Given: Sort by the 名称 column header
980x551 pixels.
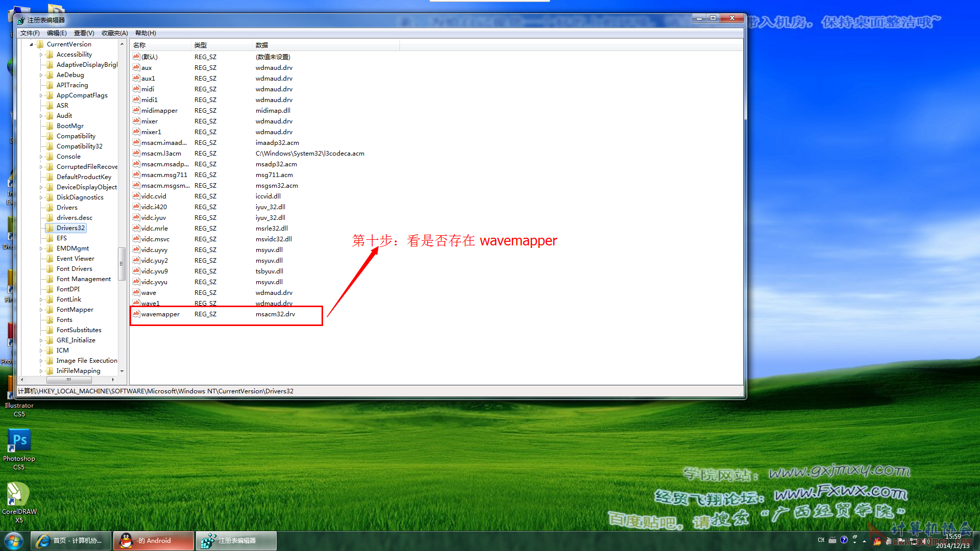Looking at the screenshot, I should [161, 45].
